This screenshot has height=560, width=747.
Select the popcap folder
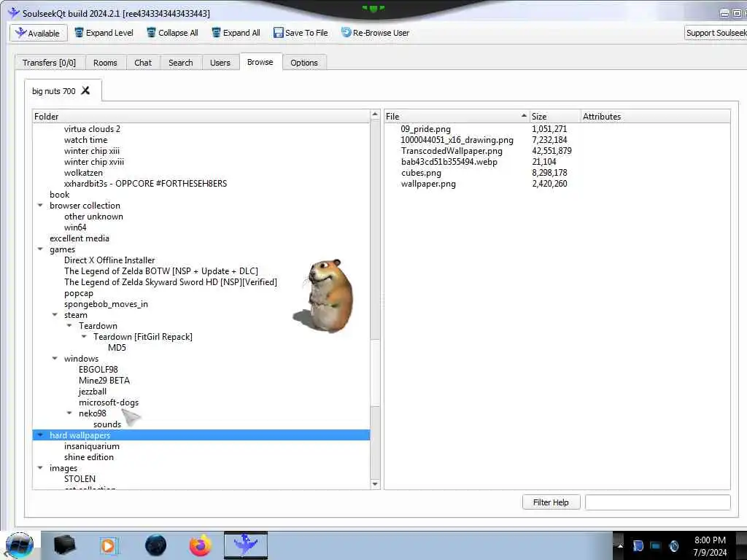pos(79,293)
